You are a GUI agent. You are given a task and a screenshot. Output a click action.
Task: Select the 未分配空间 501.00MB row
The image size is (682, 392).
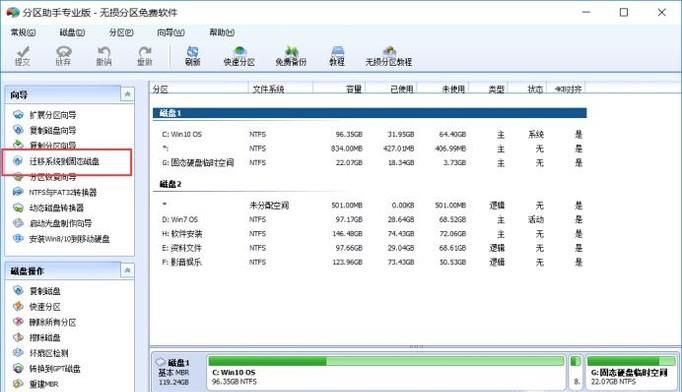[x=370, y=205]
